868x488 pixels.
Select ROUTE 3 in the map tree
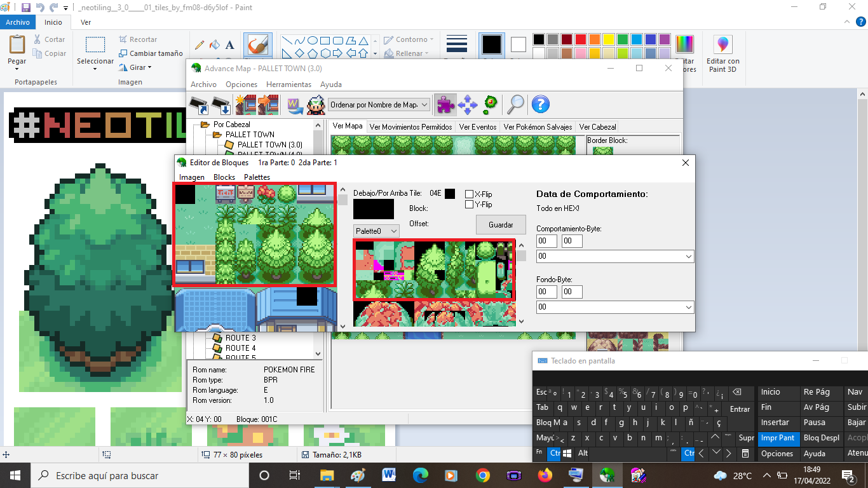[x=240, y=338]
